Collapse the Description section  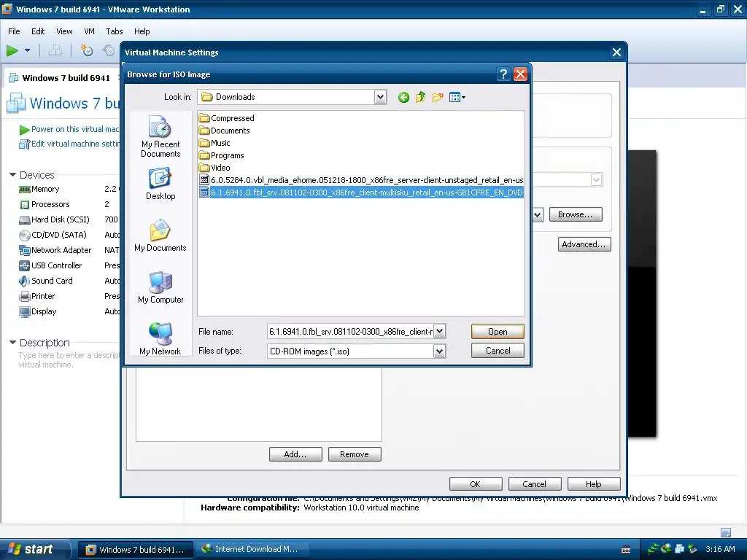(13, 343)
